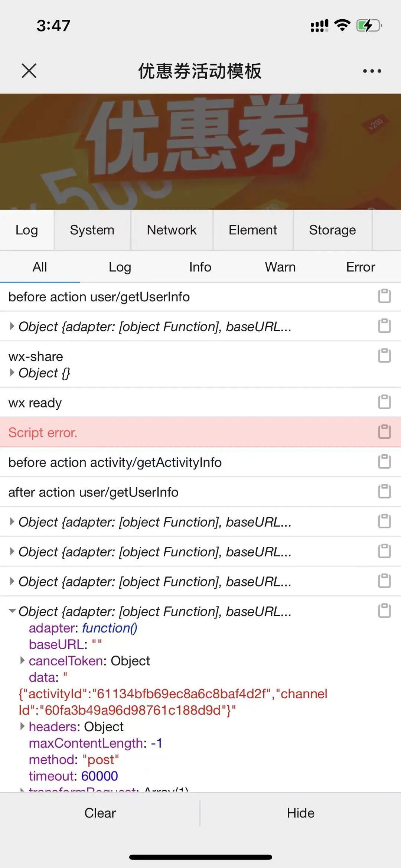401x868 pixels.
Task: Collapse the expanded Object adapter entry
Action: pos(12,611)
